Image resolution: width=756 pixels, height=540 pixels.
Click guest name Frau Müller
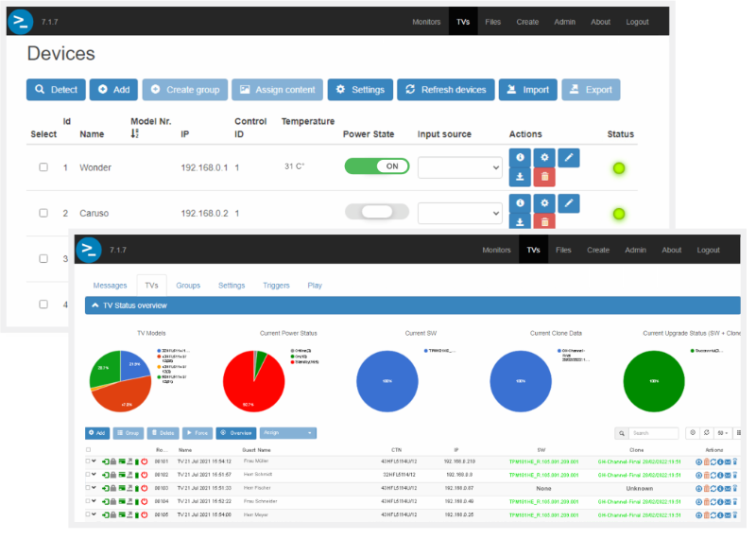[x=256, y=461]
